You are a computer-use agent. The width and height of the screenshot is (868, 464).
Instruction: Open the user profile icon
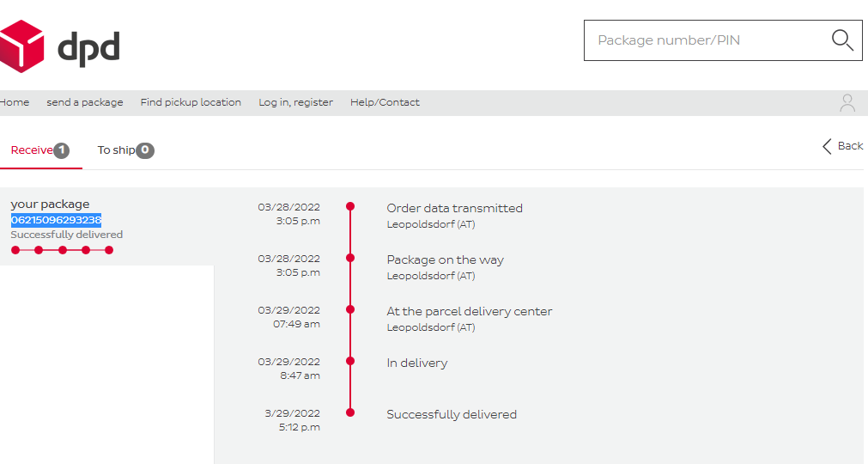tap(847, 103)
